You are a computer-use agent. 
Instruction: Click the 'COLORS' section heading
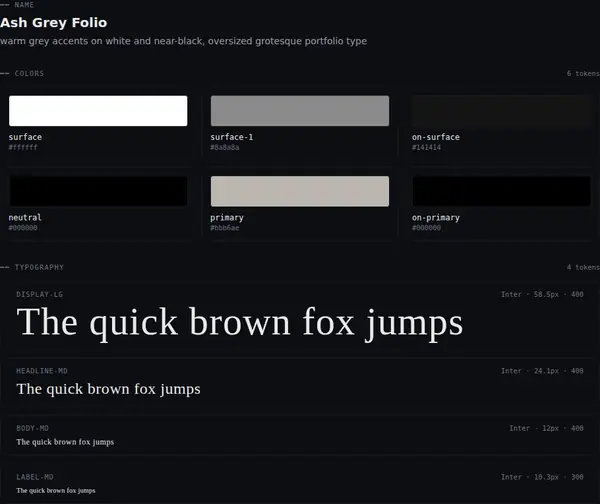click(x=29, y=73)
